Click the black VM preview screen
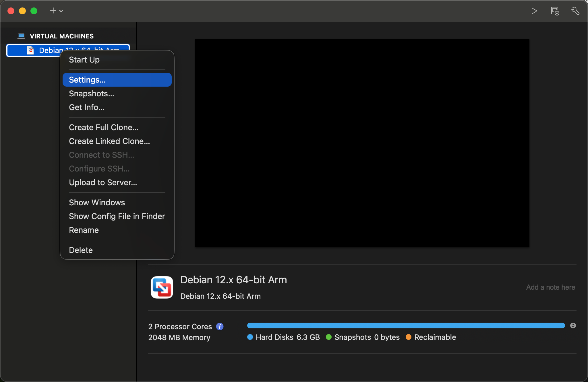Image resolution: width=588 pixels, height=382 pixels. (x=362, y=143)
